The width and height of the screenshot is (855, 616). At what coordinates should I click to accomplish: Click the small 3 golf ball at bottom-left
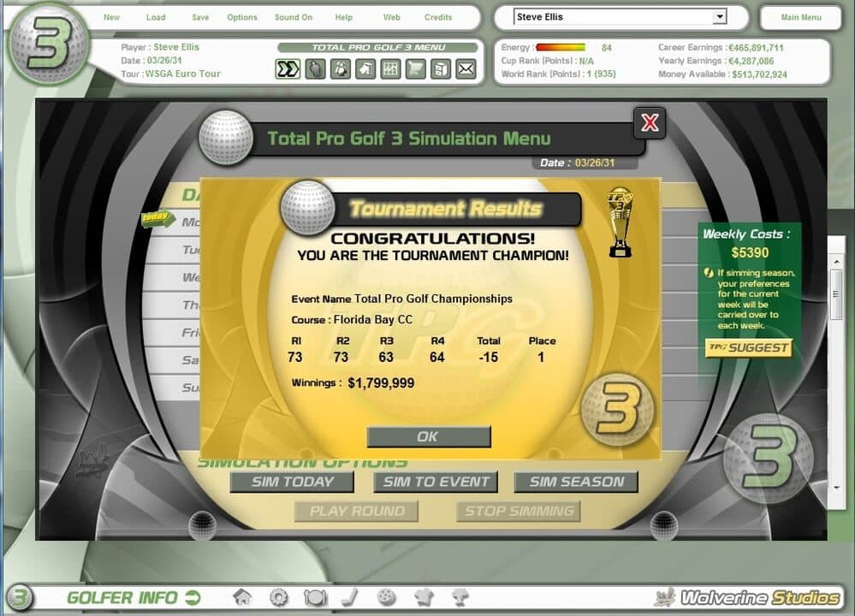tap(19, 597)
